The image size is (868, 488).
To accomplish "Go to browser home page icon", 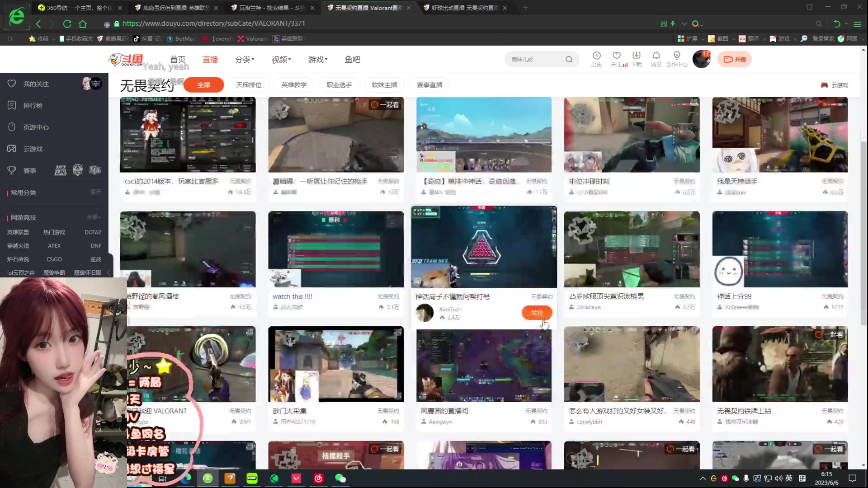I will point(83,24).
